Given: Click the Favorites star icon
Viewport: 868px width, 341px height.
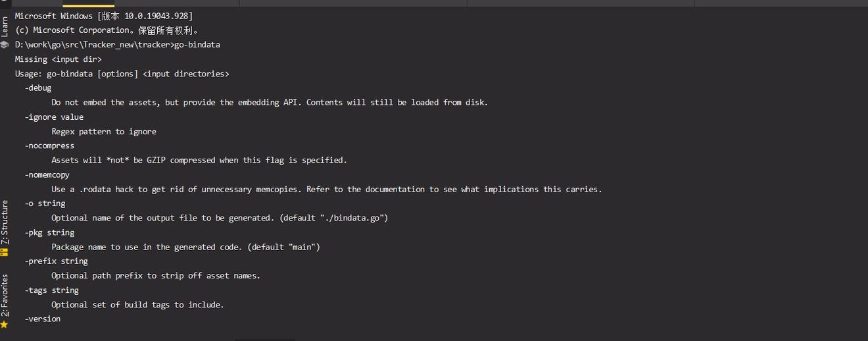Looking at the screenshot, I should pyautogui.click(x=5, y=325).
